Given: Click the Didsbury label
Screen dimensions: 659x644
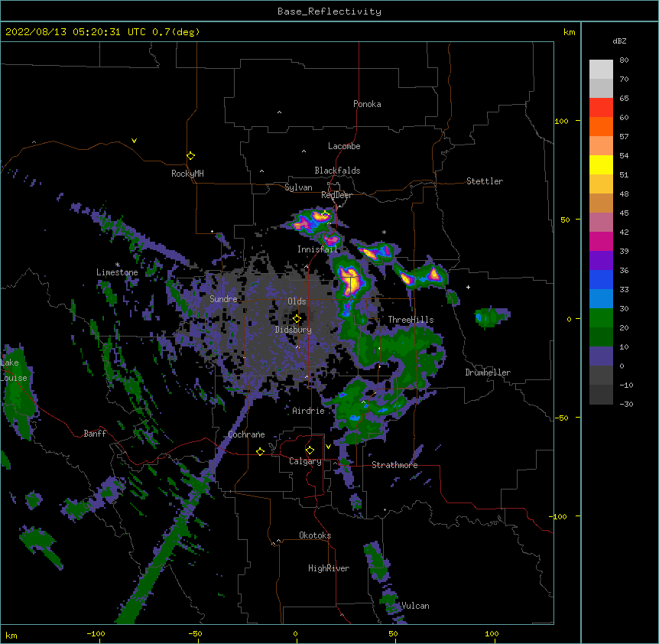Looking at the screenshot, I should click(294, 330).
